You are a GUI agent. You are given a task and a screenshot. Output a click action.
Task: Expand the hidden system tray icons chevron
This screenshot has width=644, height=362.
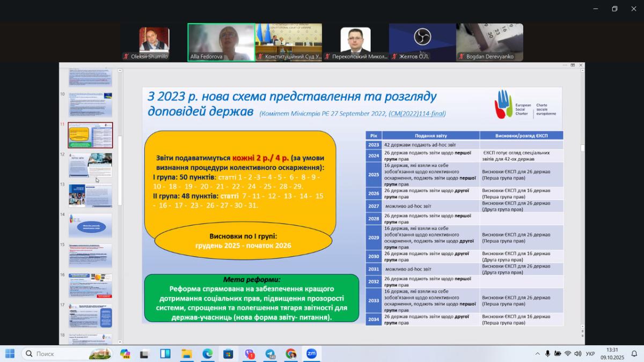point(537,353)
